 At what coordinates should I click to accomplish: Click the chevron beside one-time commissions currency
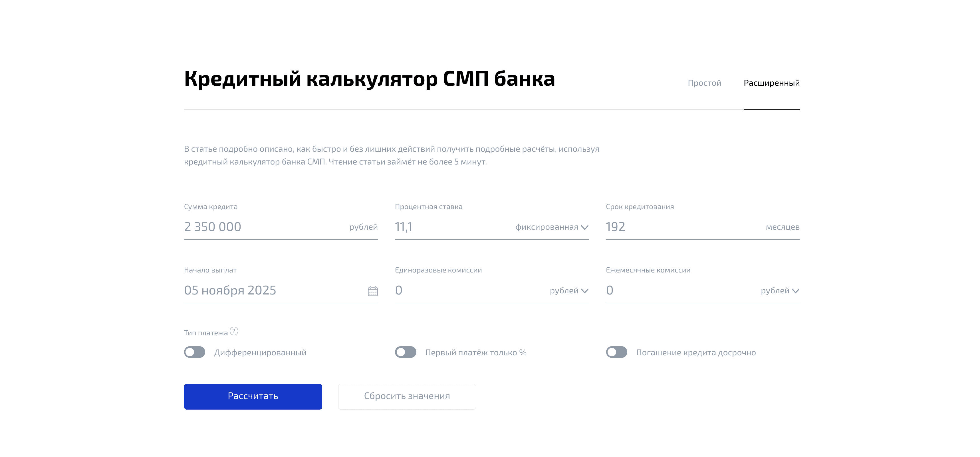click(585, 291)
